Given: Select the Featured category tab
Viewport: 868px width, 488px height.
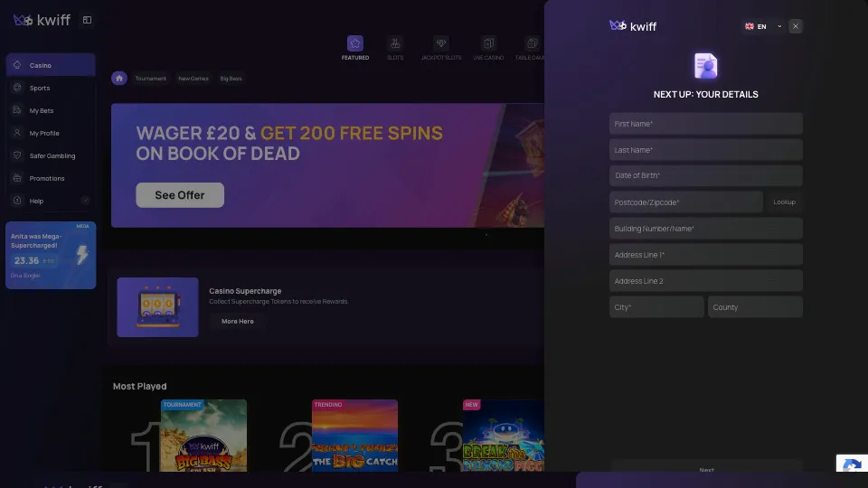Looking at the screenshot, I should [354, 48].
